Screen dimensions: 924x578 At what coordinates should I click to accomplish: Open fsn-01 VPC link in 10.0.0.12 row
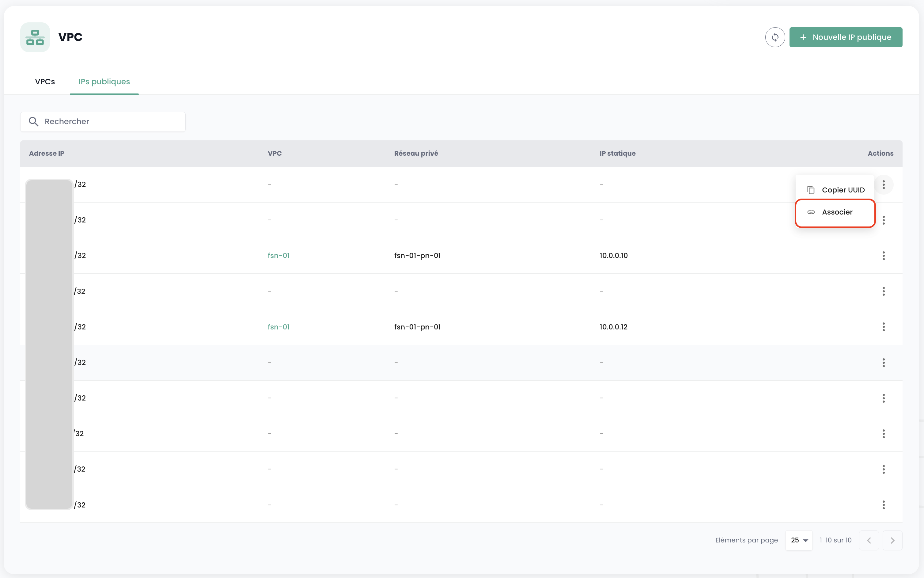pos(278,327)
